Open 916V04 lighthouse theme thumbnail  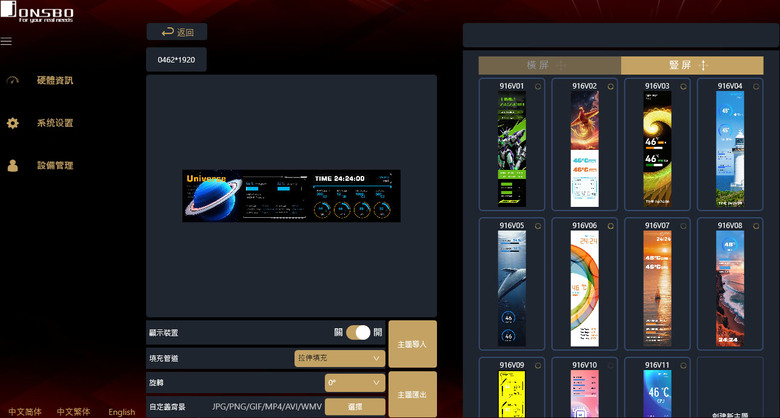tap(730, 148)
